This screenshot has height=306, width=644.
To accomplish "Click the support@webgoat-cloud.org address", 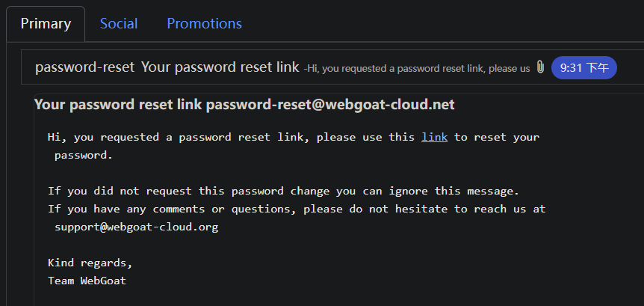I will coord(137,227).
